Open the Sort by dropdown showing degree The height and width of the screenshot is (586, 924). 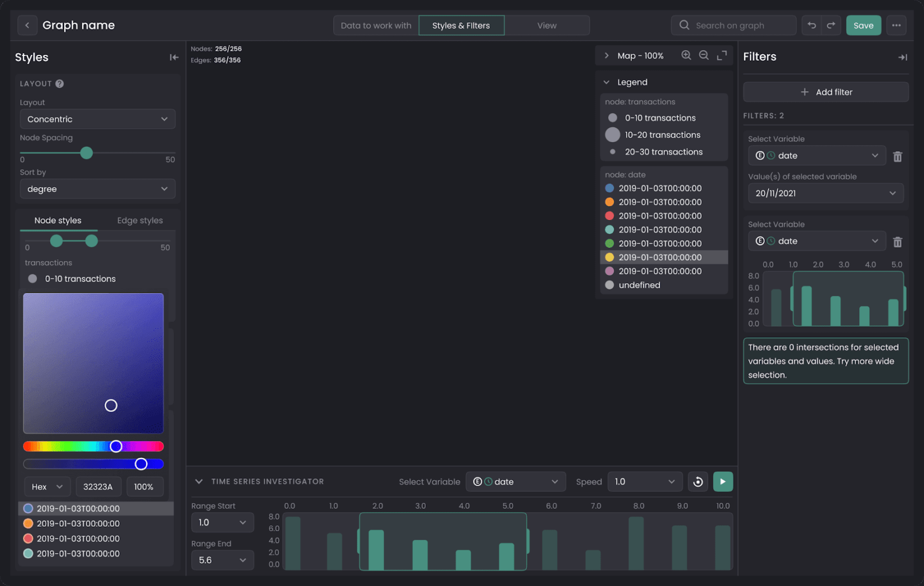coord(97,189)
